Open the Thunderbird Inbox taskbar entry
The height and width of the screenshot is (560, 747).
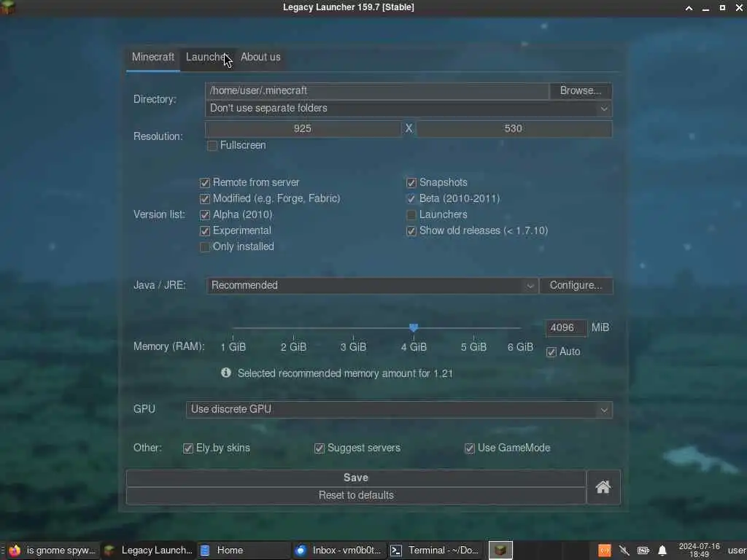pos(338,550)
